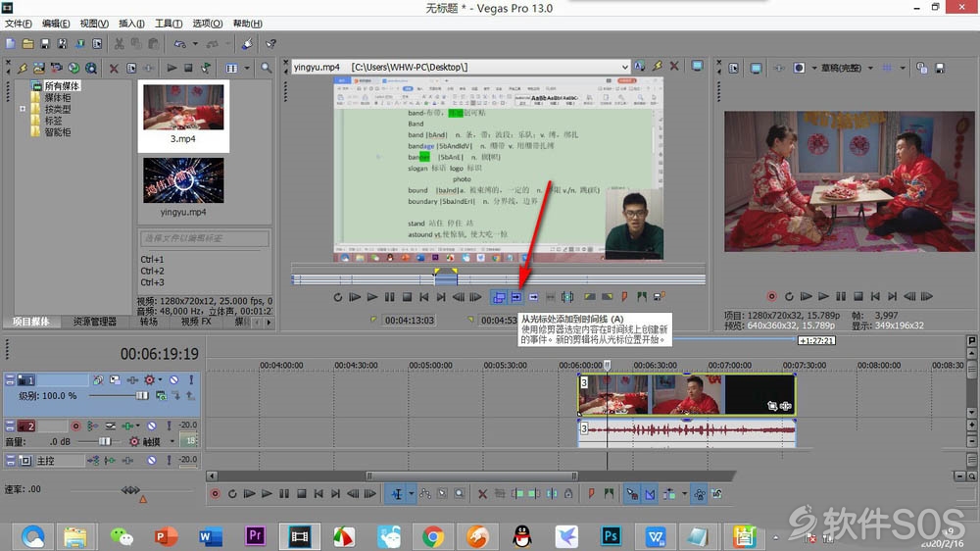Remove selected media with red X icon
980x551 pixels.
[x=114, y=68]
